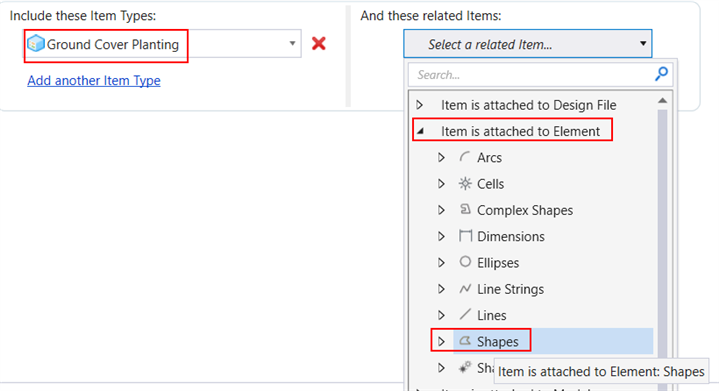Select Complex Shapes in the list
The height and width of the screenshot is (391, 719).
pos(525,210)
